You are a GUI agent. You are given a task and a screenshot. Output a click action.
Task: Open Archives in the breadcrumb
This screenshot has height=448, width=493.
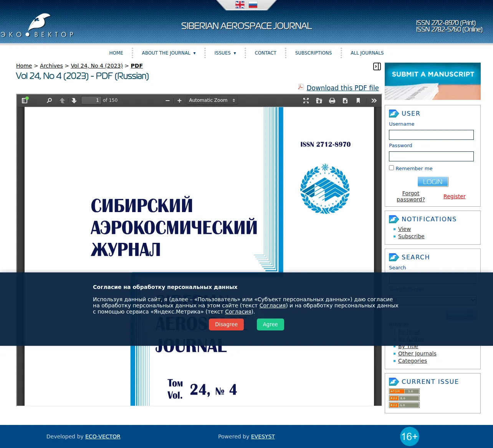51,66
